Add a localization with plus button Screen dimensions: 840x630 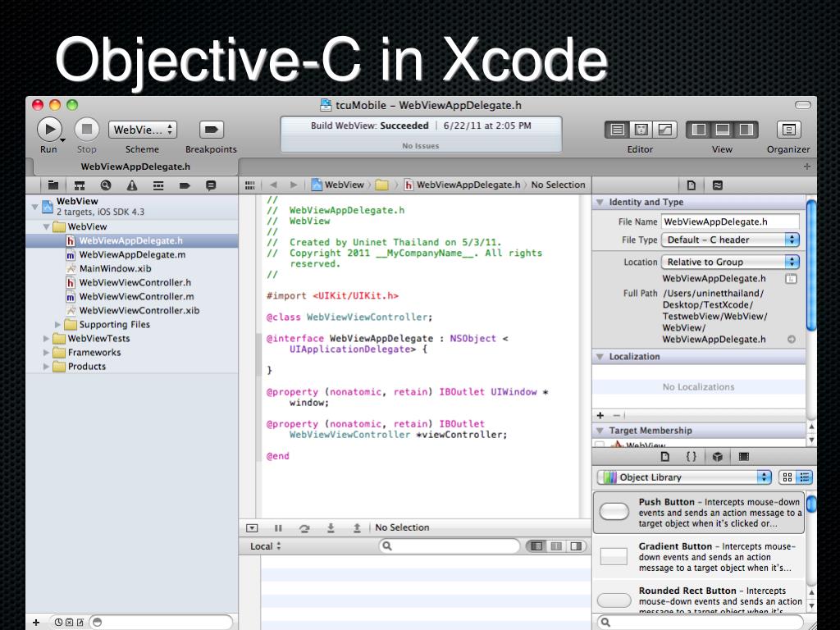click(x=600, y=415)
